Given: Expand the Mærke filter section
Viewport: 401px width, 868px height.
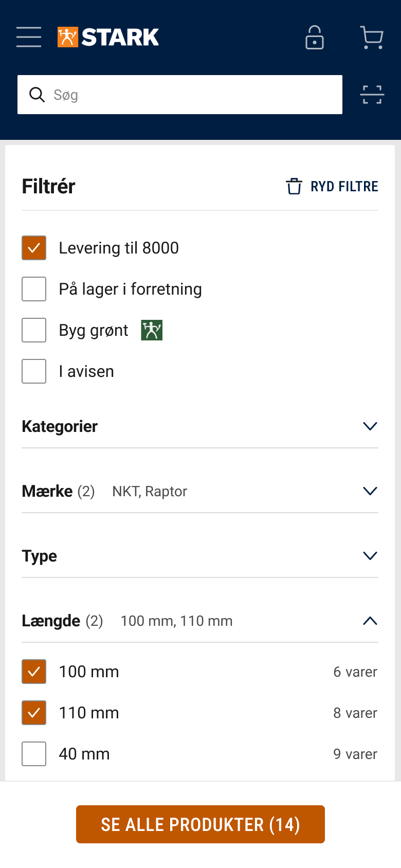Looking at the screenshot, I should click(x=370, y=491).
